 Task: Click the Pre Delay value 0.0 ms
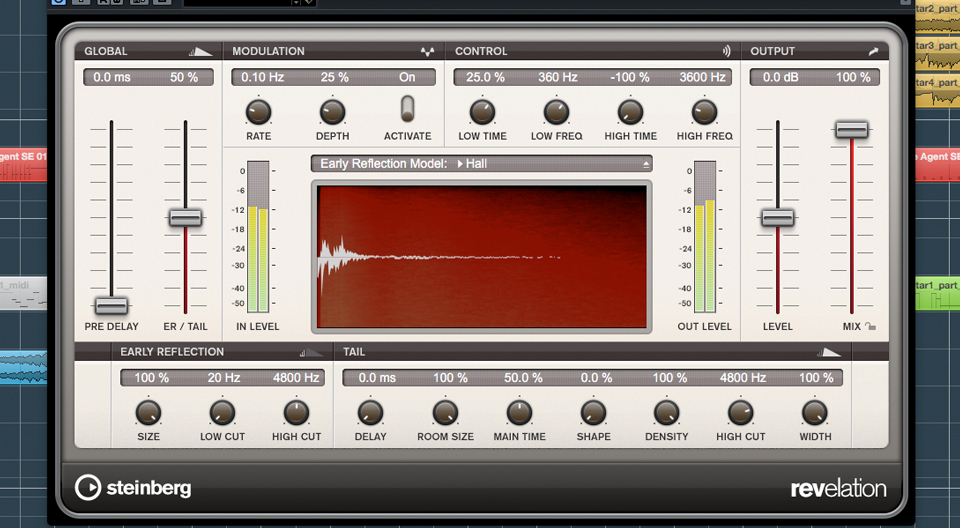point(112,77)
